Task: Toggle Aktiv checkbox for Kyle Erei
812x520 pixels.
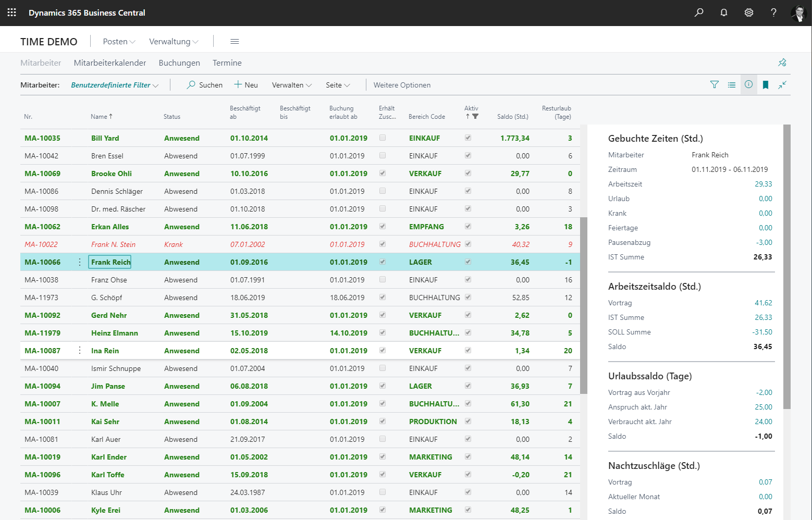Action: [x=468, y=510]
